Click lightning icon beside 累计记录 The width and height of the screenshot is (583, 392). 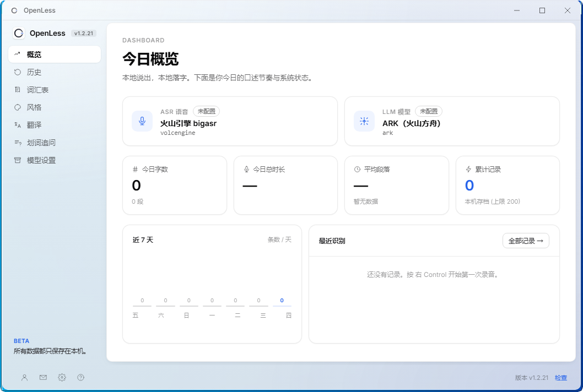click(x=468, y=170)
